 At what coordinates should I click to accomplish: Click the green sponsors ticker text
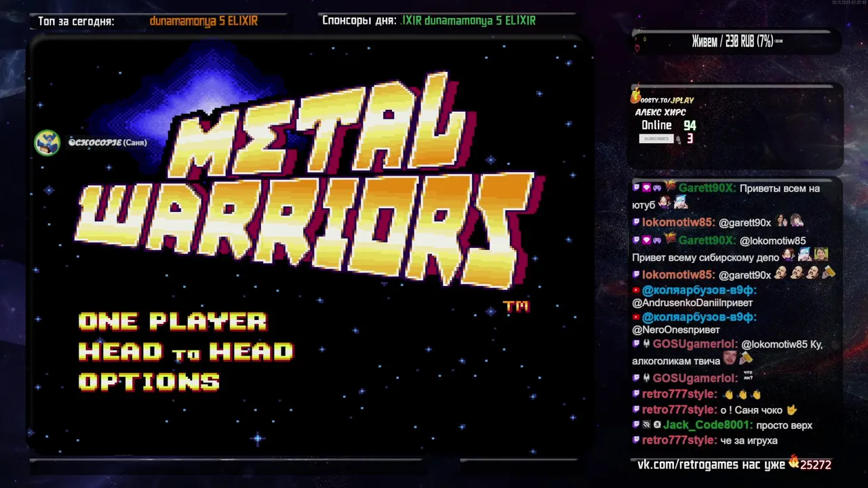(x=468, y=21)
